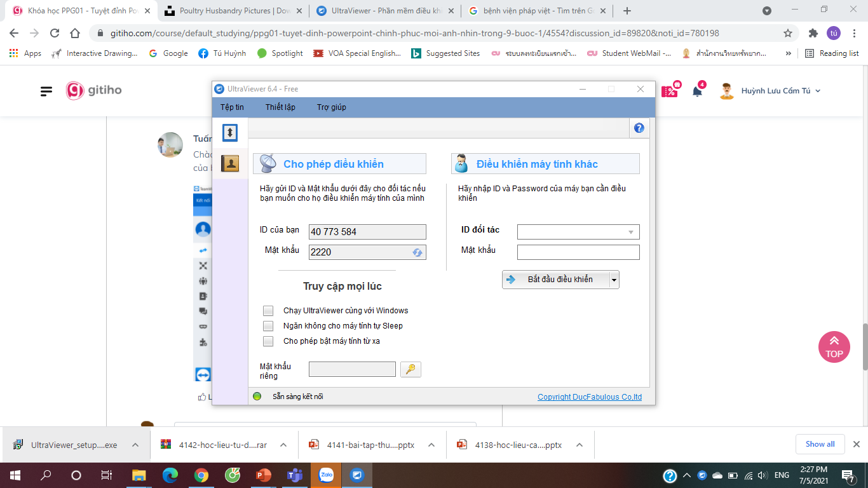Open the Copyright DucFabulous Co.ltd link
868x488 pixels.
tap(590, 397)
